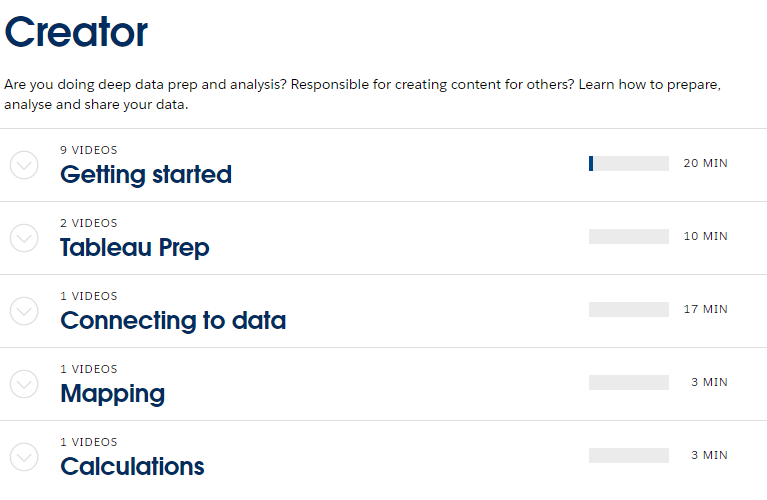Click the Getting started progress bar

click(x=629, y=164)
